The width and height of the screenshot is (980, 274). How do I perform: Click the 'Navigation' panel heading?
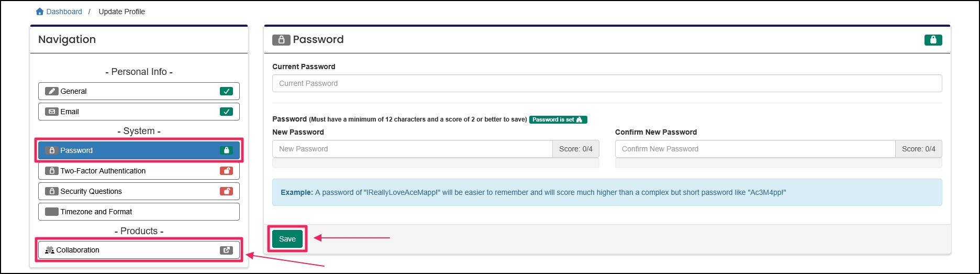point(67,39)
